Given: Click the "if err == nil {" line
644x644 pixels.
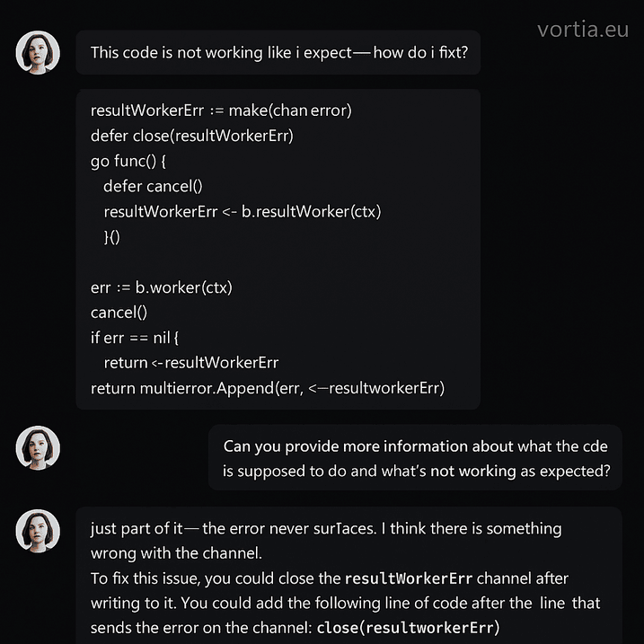Looking at the screenshot, I should [x=136, y=338].
